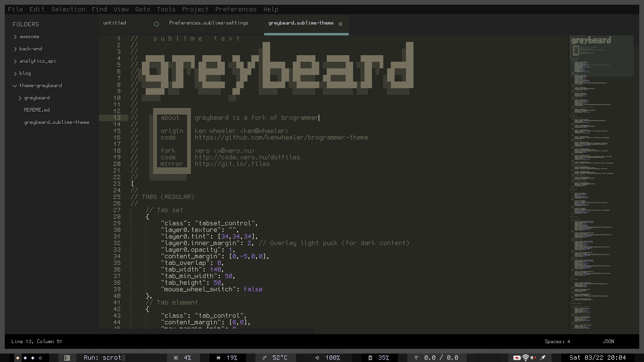Click muted volume tray icon

534,358
